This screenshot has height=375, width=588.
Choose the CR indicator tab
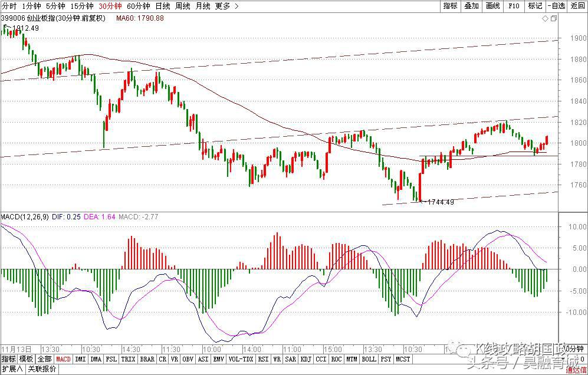pyautogui.click(x=162, y=359)
